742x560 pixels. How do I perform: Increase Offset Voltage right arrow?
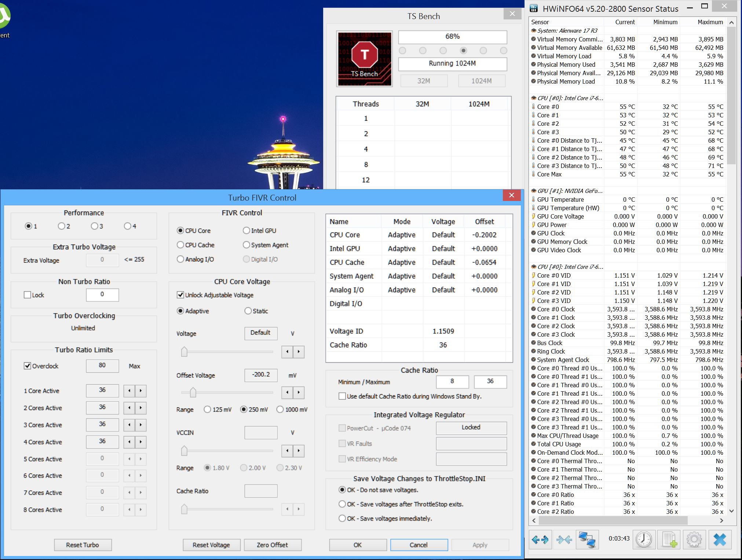coord(299,392)
